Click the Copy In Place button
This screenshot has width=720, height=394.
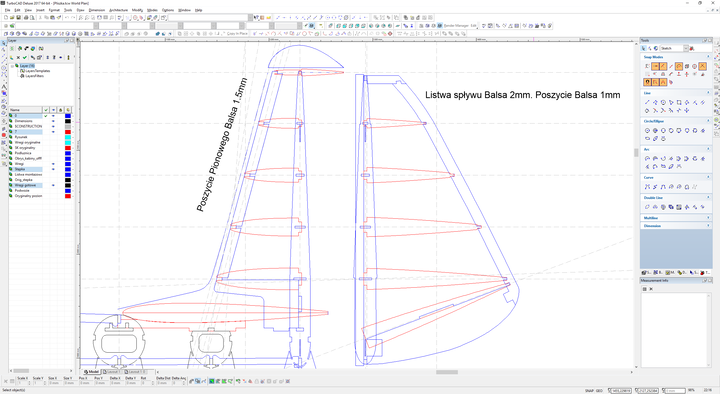[237, 34]
